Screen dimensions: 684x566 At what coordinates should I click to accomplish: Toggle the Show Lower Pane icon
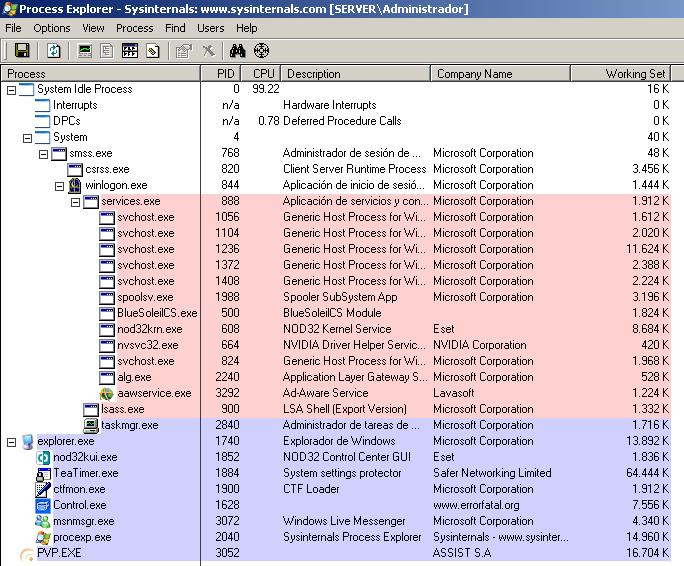tap(130, 51)
